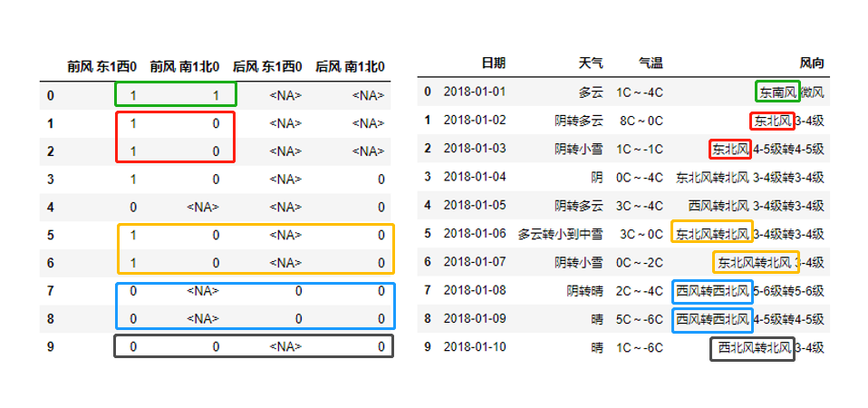Select weather '阴转多云' in the 2018-01-02 row
The image size is (868, 408).
coord(579,121)
